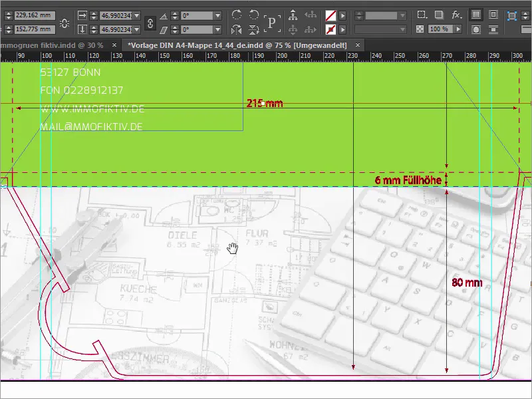Step the X scale percentage value
The width and height of the screenshot is (532, 399).
94,15
